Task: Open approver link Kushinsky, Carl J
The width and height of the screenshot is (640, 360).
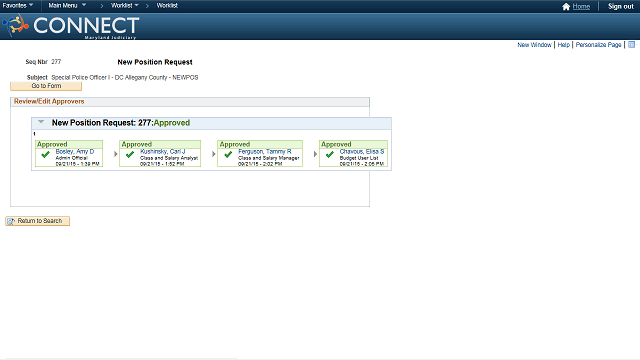Action: 162,151
